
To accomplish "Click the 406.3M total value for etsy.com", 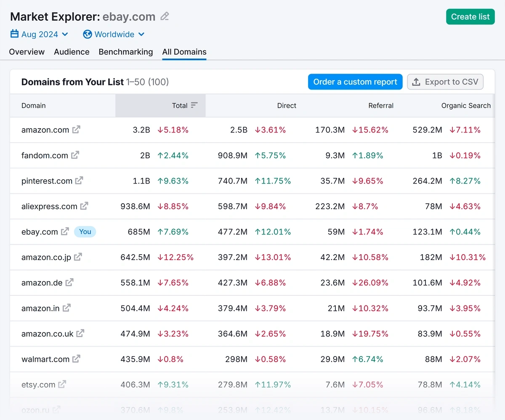I will tap(135, 385).
